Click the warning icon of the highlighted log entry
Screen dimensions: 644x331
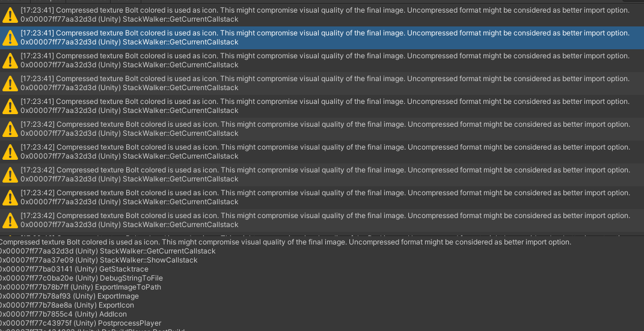click(10, 38)
